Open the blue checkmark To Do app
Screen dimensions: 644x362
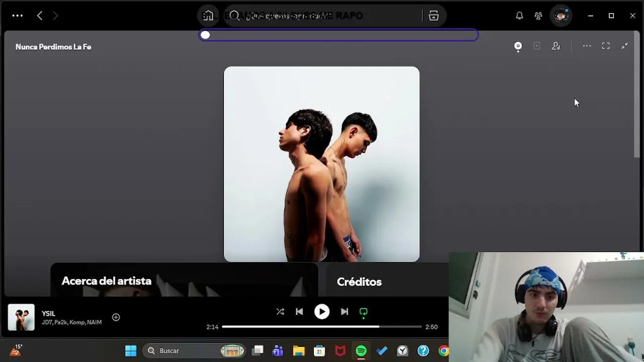coord(382,350)
